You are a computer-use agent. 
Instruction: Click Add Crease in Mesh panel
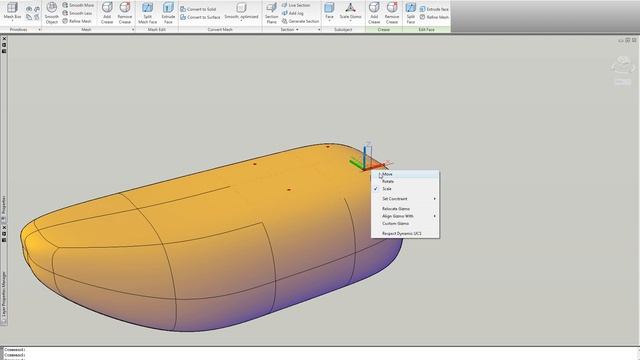click(107, 13)
